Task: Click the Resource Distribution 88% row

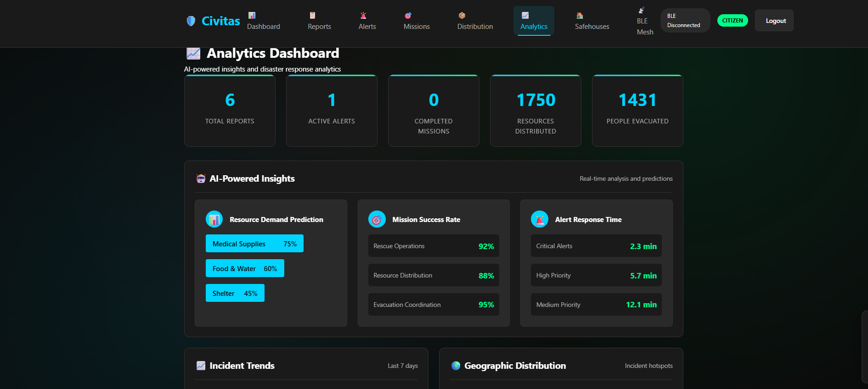Action: (434, 275)
